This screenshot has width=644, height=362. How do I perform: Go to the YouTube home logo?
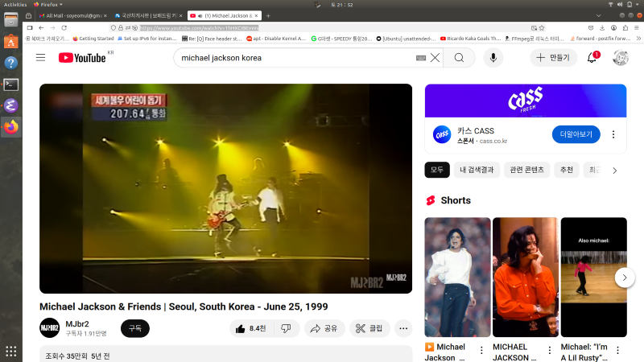click(82, 58)
